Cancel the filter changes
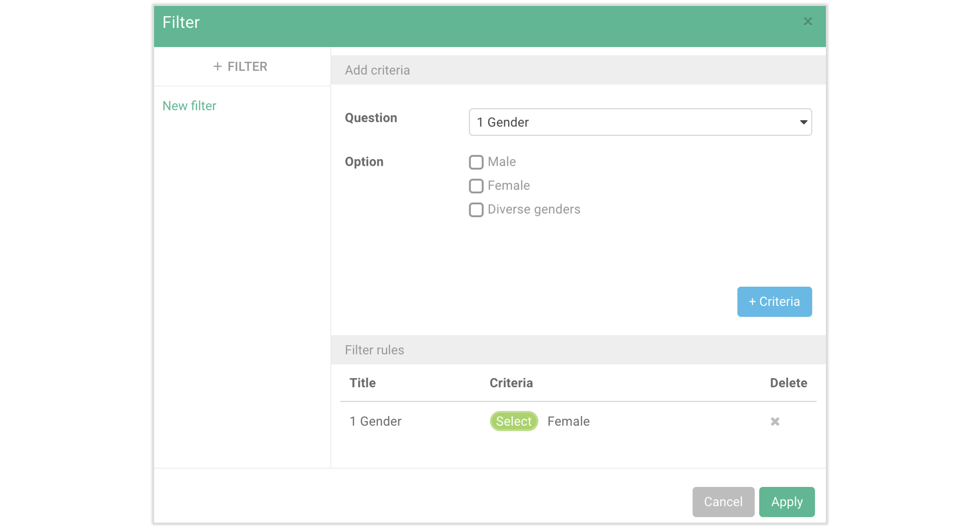Image resolution: width=980 pixels, height=529 pixels. [x=723, y=502]
